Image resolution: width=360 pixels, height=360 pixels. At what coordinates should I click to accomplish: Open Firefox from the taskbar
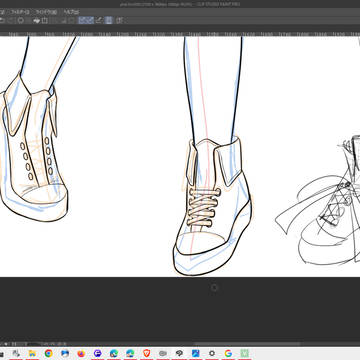[x=81, y=353]
